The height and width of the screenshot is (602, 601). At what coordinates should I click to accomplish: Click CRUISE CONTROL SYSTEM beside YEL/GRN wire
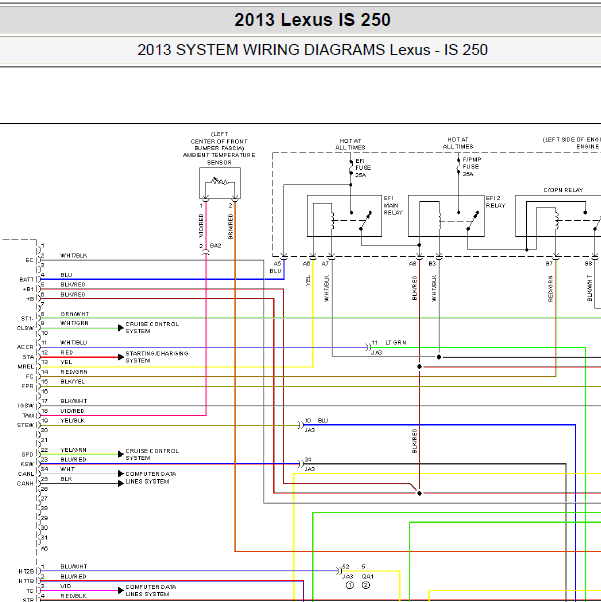coord(152,455)
